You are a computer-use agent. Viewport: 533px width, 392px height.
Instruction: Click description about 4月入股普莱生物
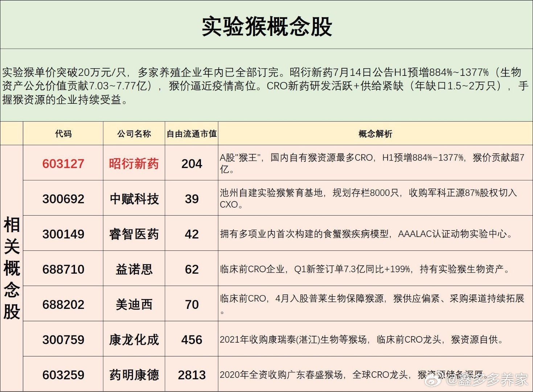coord(372,304)
